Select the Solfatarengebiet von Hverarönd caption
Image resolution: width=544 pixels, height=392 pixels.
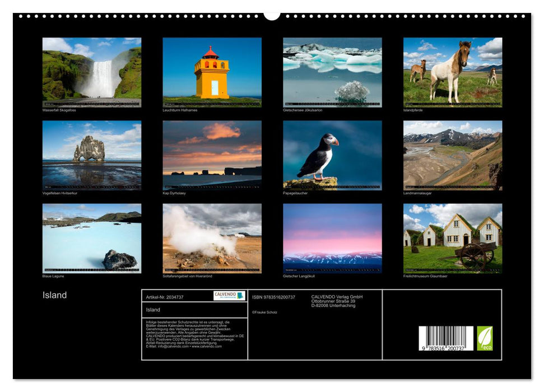coord(190,275)
